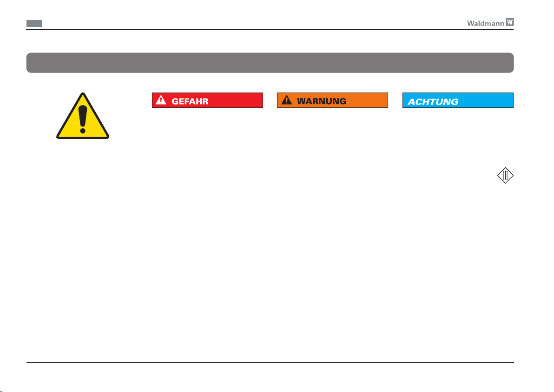This screenshot has height=392, width=554.
Task: Click the small triangle icon in the GEFAHR label
Action: (x=161, y=100)
